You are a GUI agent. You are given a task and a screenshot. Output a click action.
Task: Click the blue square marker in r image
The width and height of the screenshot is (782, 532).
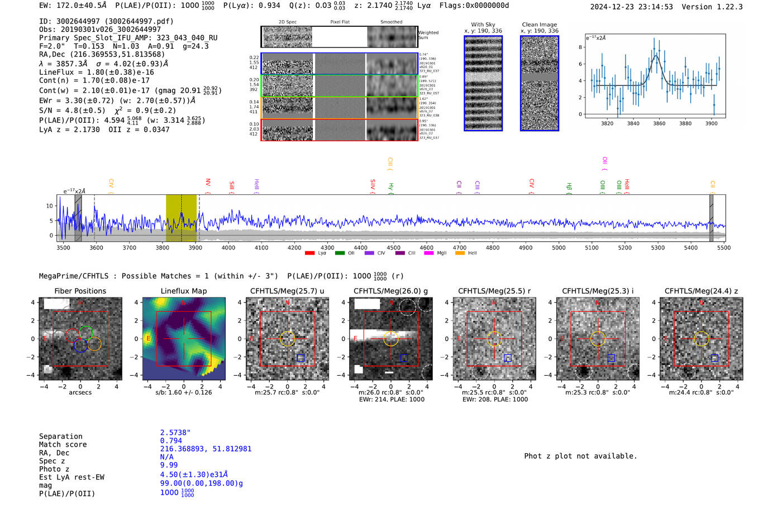click(x=508, y=358)
